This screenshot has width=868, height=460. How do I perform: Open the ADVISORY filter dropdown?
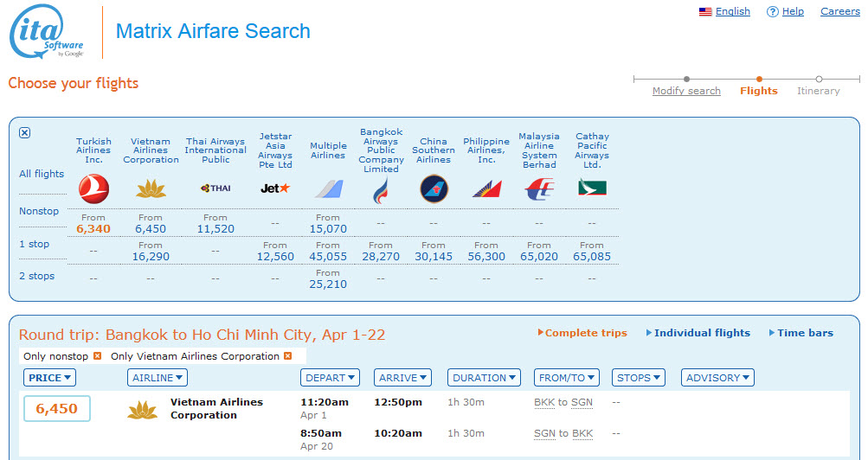(x=717, y=378)
